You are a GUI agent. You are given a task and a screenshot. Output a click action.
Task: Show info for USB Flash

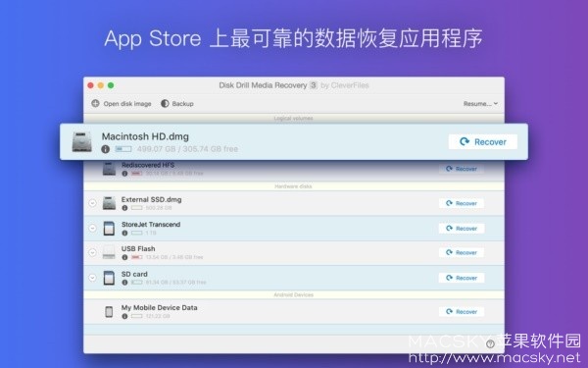pos(124,257)
